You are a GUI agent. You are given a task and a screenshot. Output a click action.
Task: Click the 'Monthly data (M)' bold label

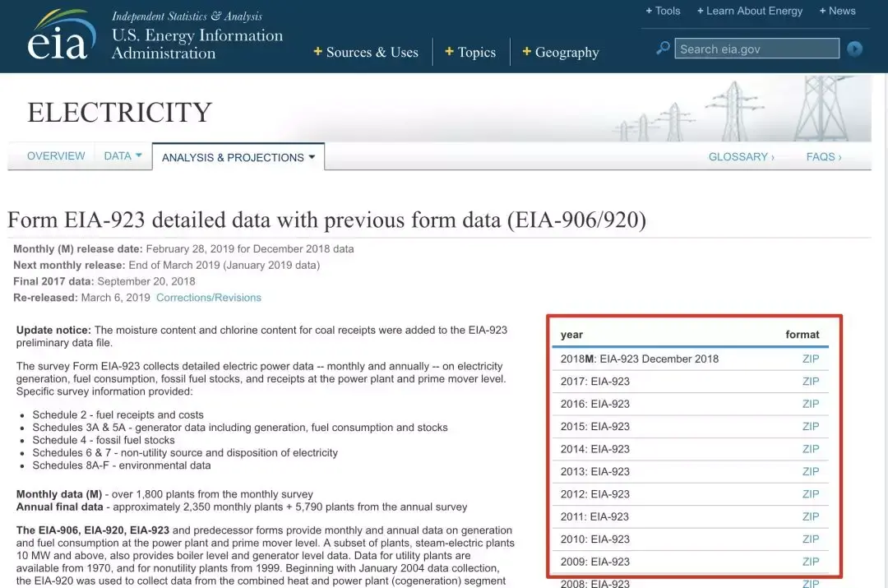click(x=59, y=494)
